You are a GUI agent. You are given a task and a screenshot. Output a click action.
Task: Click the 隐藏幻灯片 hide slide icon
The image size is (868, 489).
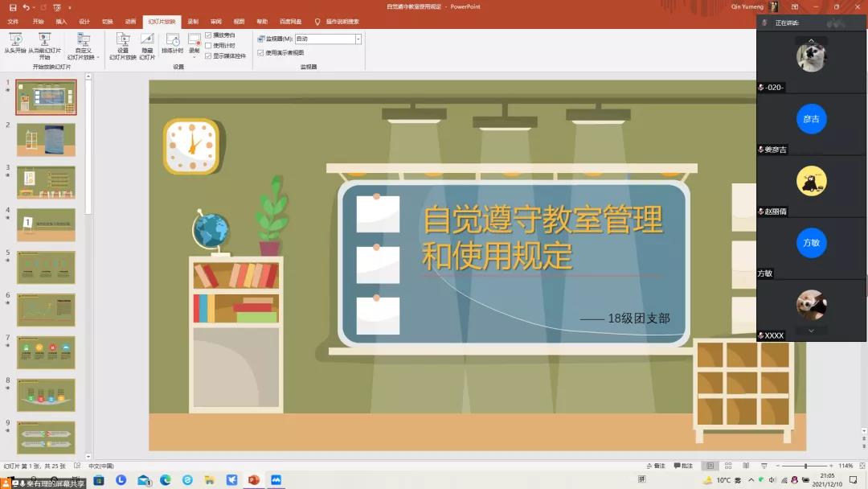pos(147,39)
